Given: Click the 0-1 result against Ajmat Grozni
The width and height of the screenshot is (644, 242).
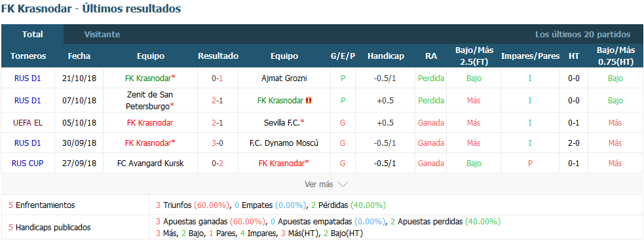Looking at the screenshot, I should 218,78.
